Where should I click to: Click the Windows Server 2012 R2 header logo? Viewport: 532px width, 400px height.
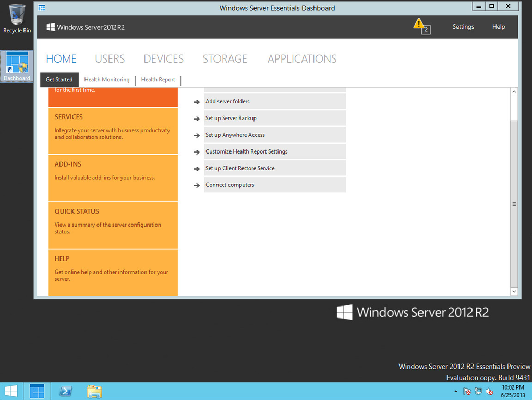pos(86,27)
